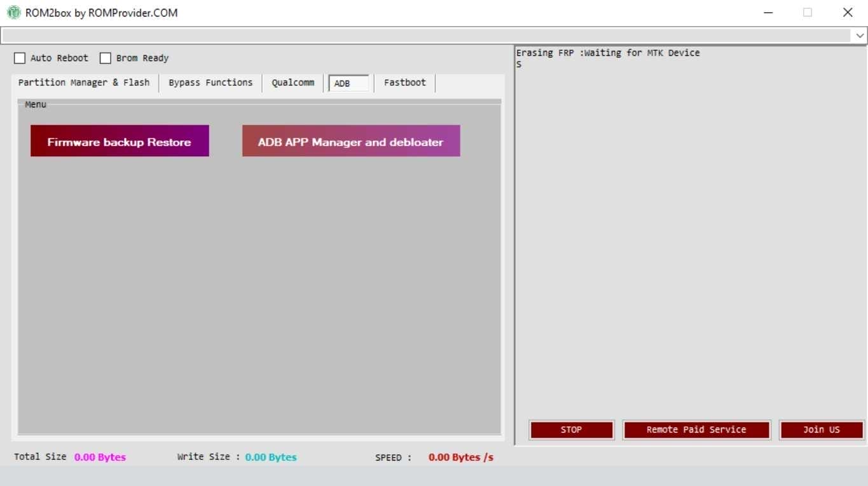
Task: Click inside the top combo box field
Action: pyautogui.click(x=427, y=36)
